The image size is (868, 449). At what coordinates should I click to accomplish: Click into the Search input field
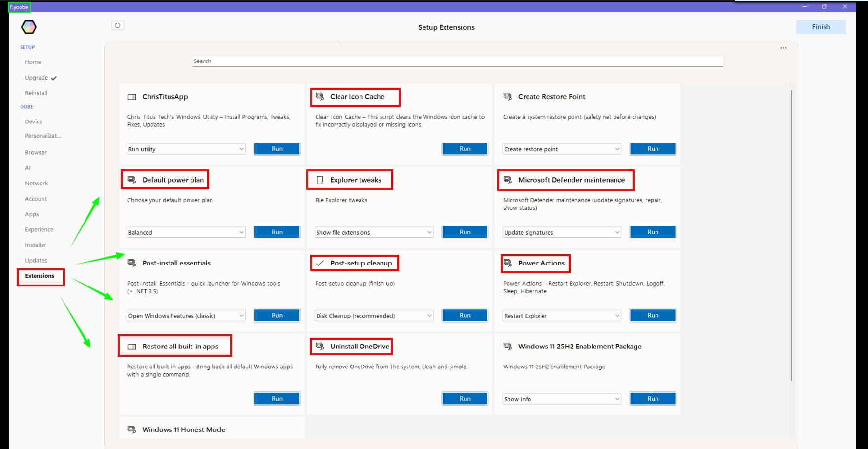click(458, 61)
